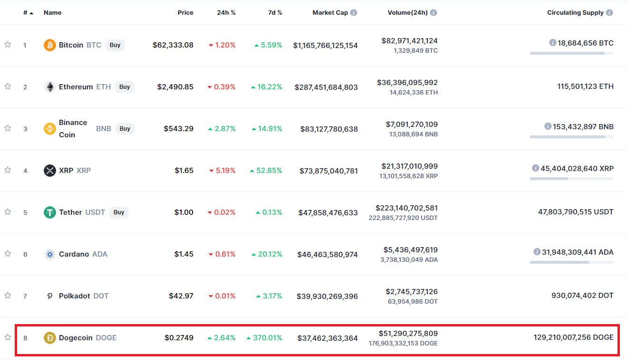Show Circulating Supply info icon in header
Image resolution: width=627 pixels, height=364 pixels.
[x=609, y=13]
